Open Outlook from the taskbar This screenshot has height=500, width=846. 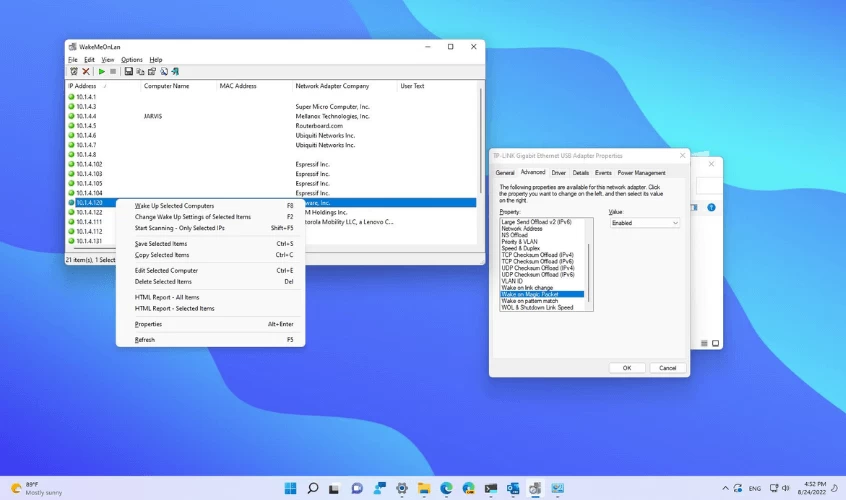513,489
